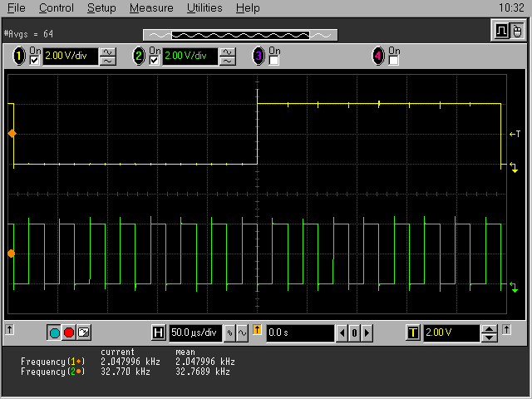Click the mouse icon in top-right corner

pyautogui.click(x=516, y=31)
